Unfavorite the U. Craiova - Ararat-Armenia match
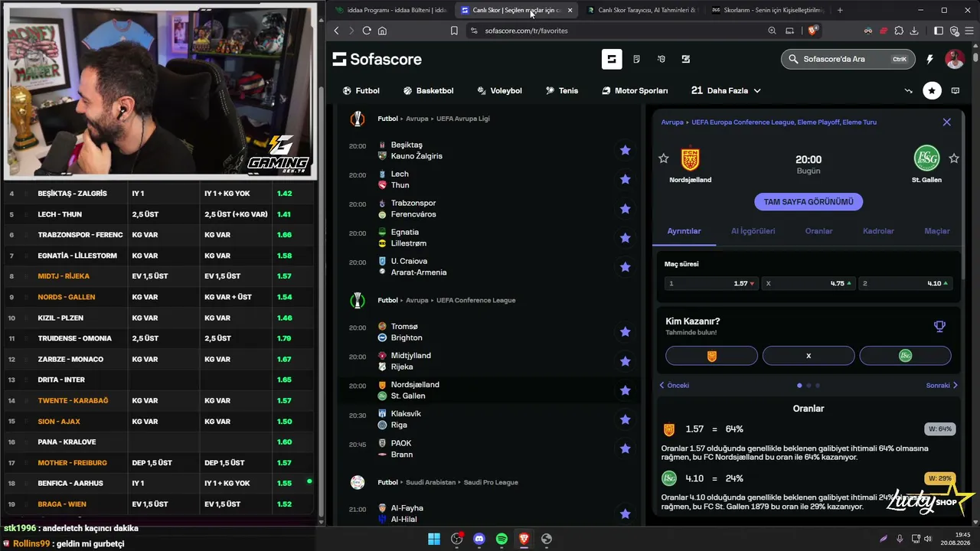980x551 pixels. click(626, 266)
